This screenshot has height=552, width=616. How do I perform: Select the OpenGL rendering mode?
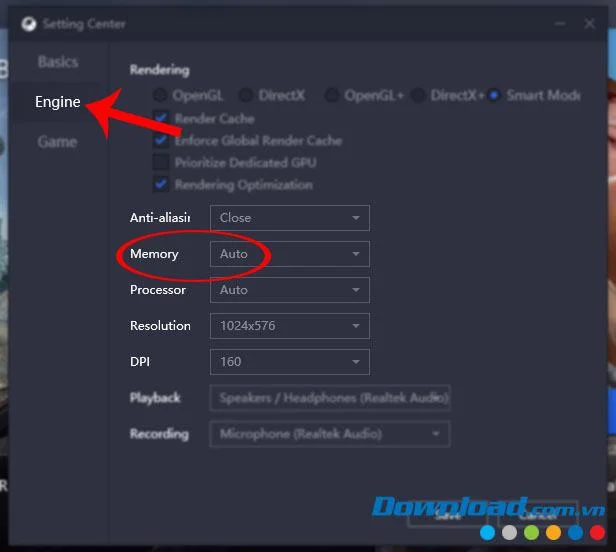point(160,95)
